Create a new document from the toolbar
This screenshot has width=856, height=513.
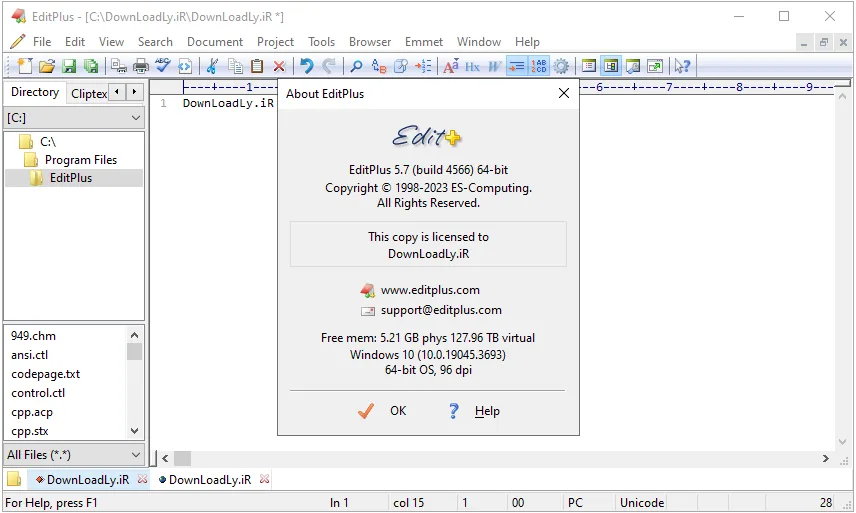click(25, 66)
